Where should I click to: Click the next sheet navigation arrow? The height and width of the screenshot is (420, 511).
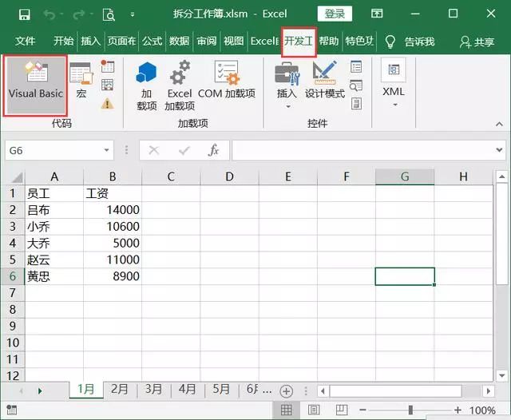coord(40,390)
